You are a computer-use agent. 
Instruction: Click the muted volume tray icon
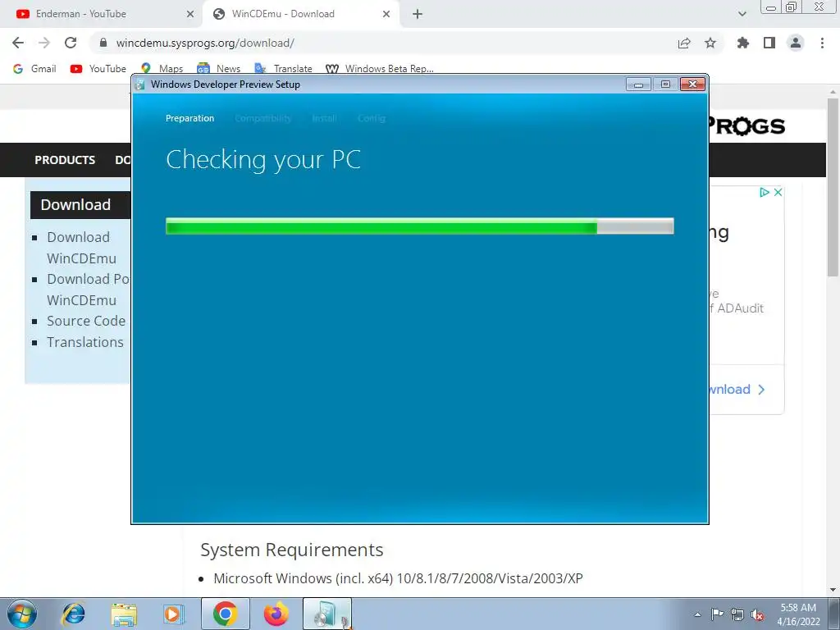point(757,614)
